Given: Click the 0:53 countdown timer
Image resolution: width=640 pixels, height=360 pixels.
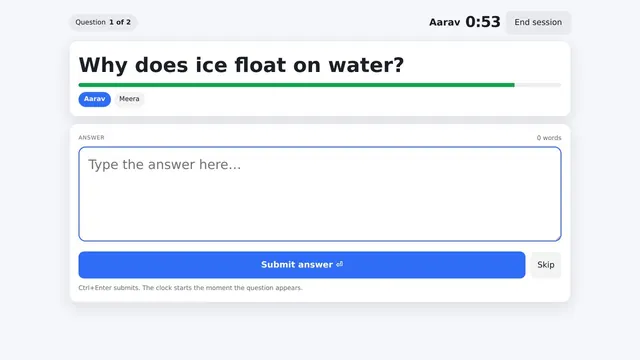Looking at the screenshot, I should pyautogui.click(x=482, y=22).
